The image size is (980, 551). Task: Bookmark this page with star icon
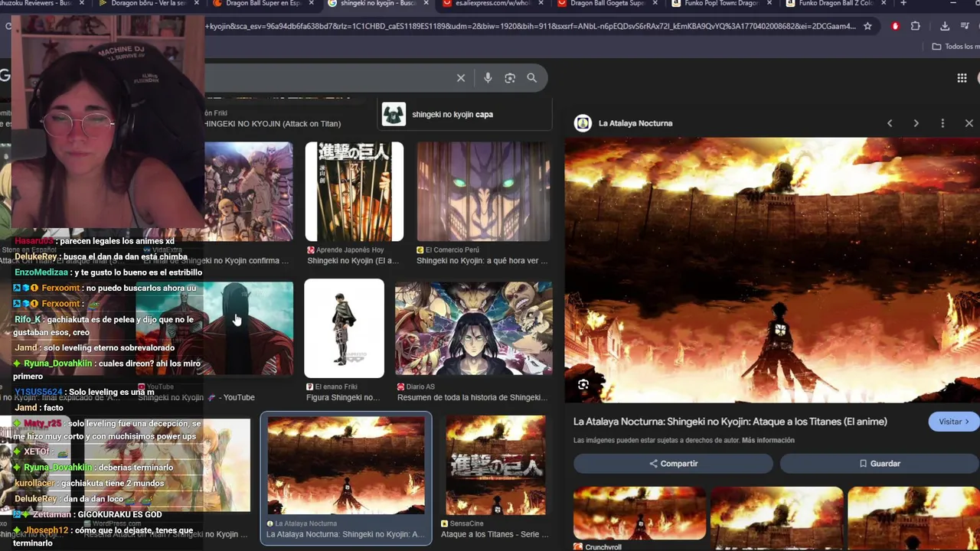tap(867, 26)
